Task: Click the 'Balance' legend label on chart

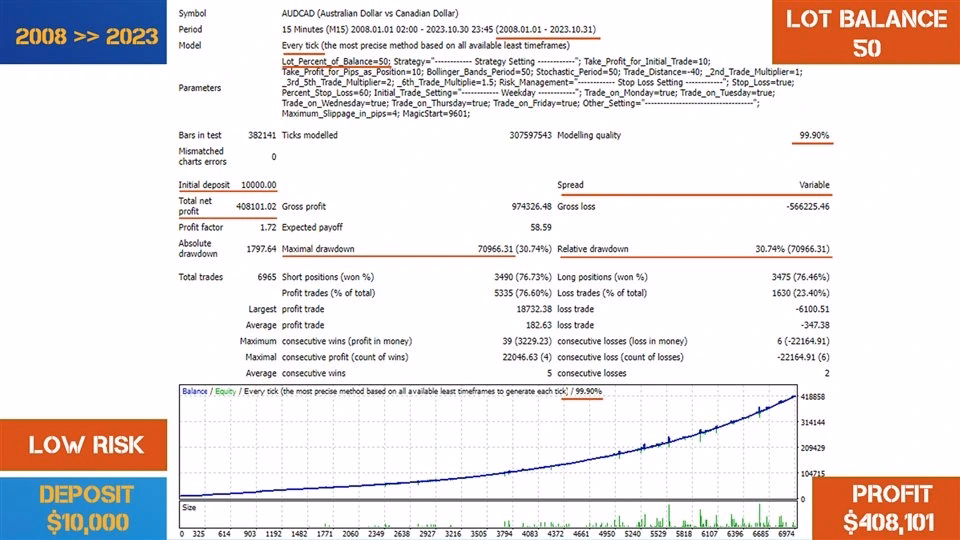Action: point(195,391)
